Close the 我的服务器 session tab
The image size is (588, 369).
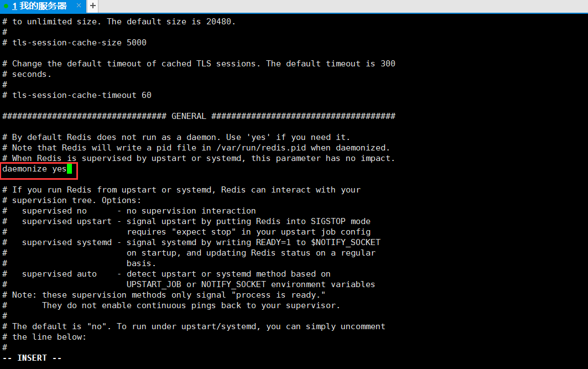pyautogui.click(x=78, y=6)
